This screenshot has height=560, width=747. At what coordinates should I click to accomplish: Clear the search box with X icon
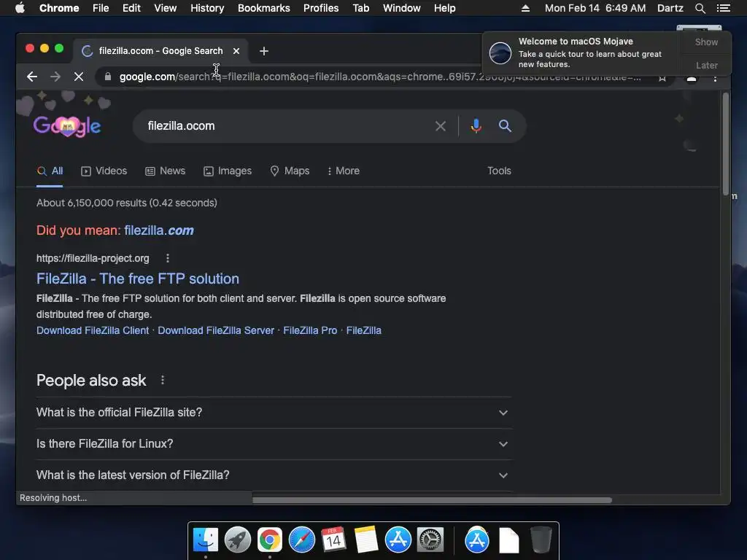click(441, 126)
